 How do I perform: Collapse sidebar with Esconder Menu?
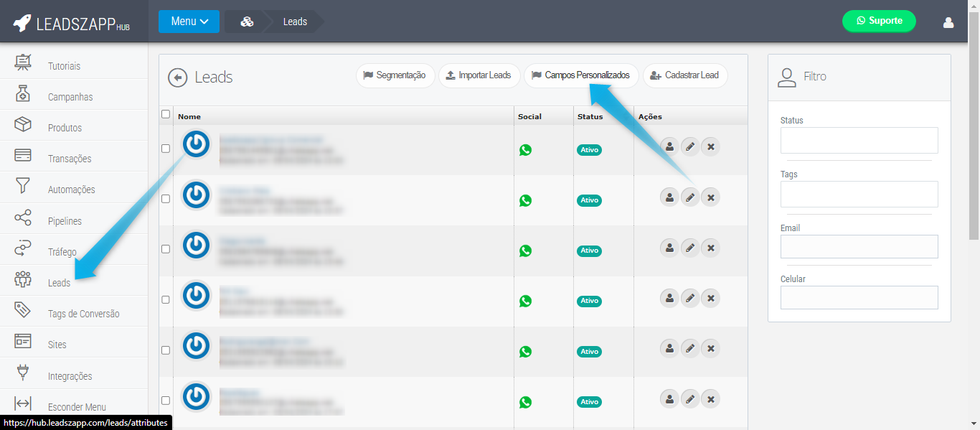[x=76, y=407]
